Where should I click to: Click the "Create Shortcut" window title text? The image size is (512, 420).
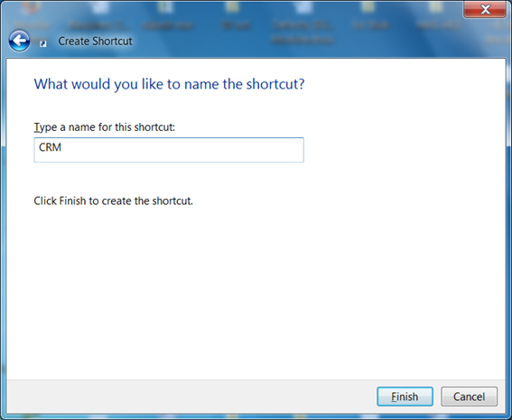click(x=95, y=42)
